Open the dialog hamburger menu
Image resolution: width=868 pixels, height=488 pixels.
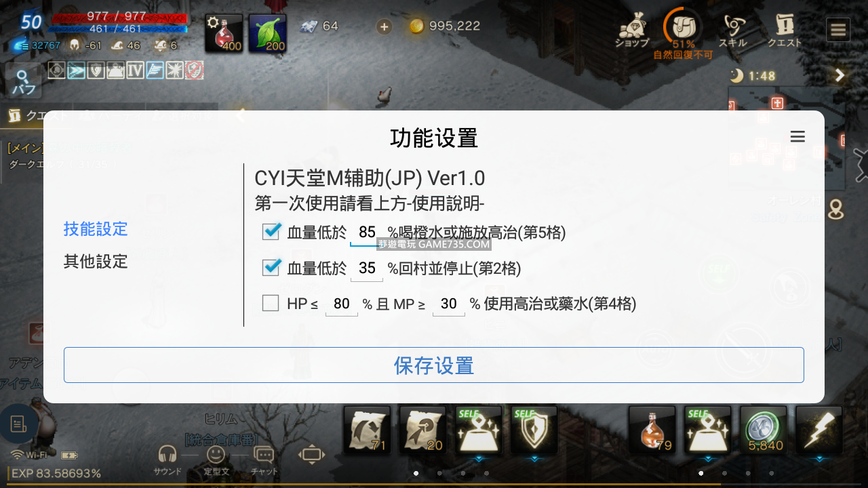point(797,137)
